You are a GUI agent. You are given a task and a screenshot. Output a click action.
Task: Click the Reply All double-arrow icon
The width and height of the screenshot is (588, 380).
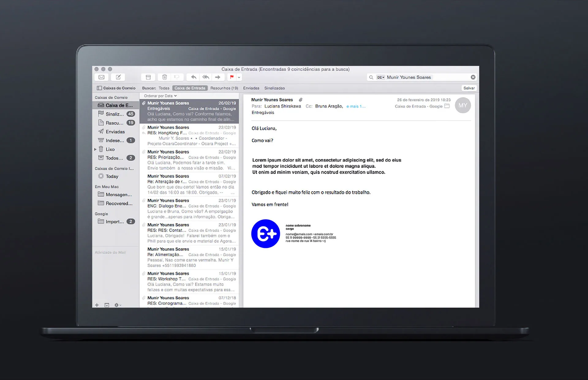pyautogui.click(x=206, y=77)
